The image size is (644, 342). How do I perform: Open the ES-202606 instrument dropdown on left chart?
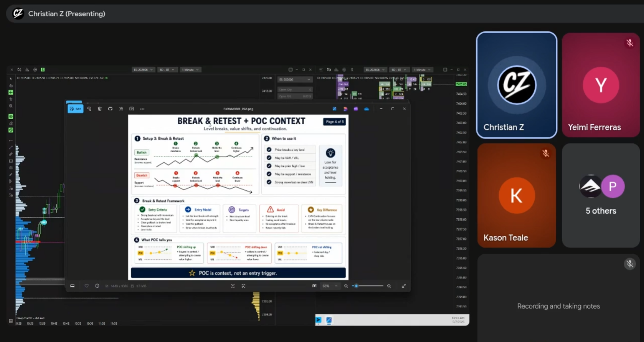tap(143, 70)
